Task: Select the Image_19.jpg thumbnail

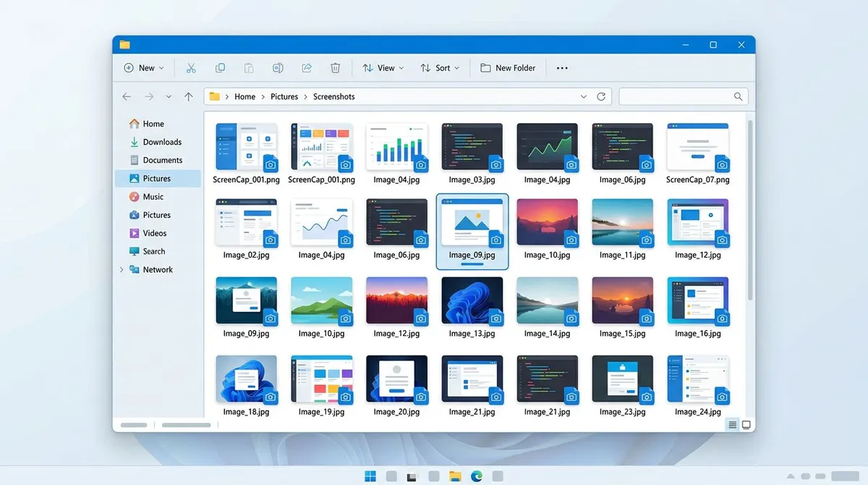Action: [321, 379]
